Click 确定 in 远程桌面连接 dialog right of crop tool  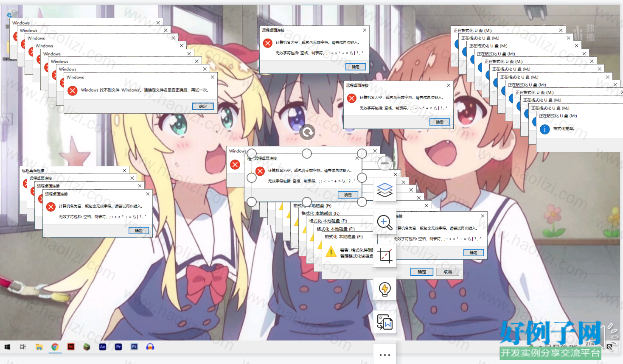[474, 252]
